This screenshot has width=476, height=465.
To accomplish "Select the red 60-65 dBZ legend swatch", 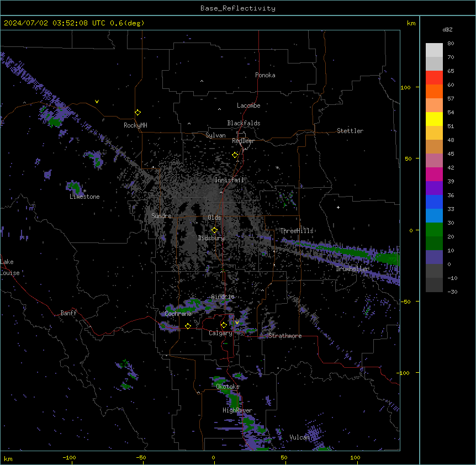I will [434, 77].
